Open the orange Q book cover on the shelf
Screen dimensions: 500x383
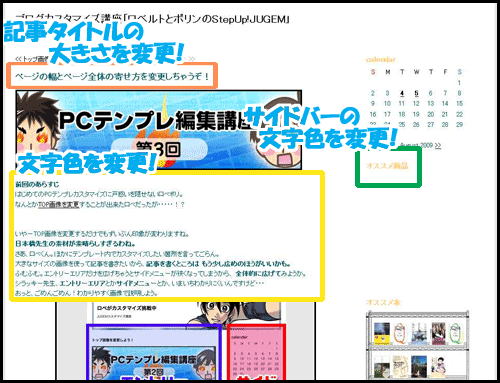399,333
